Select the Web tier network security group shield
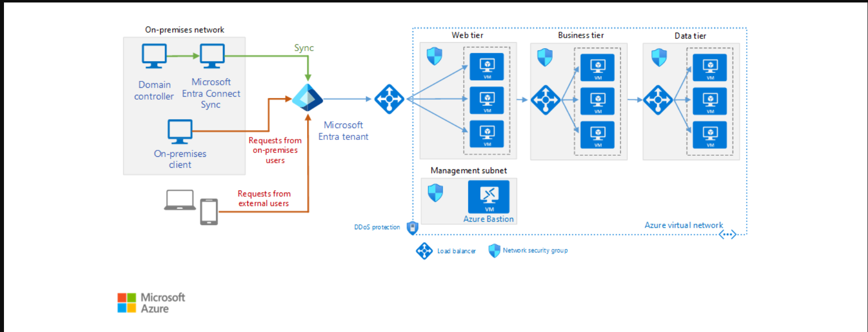The width and height of the screenshot is (868, 332). [435, 56]
